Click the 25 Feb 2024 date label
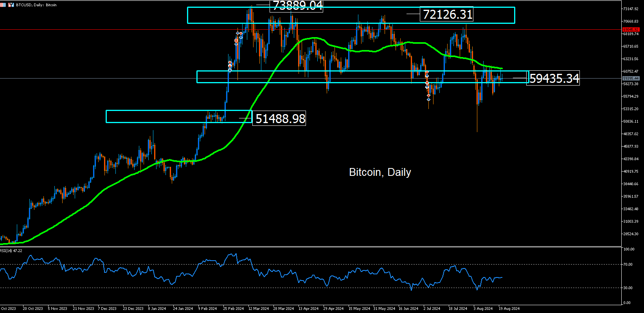The width and height of the screenshot is (644, 313). click(234, 309)
